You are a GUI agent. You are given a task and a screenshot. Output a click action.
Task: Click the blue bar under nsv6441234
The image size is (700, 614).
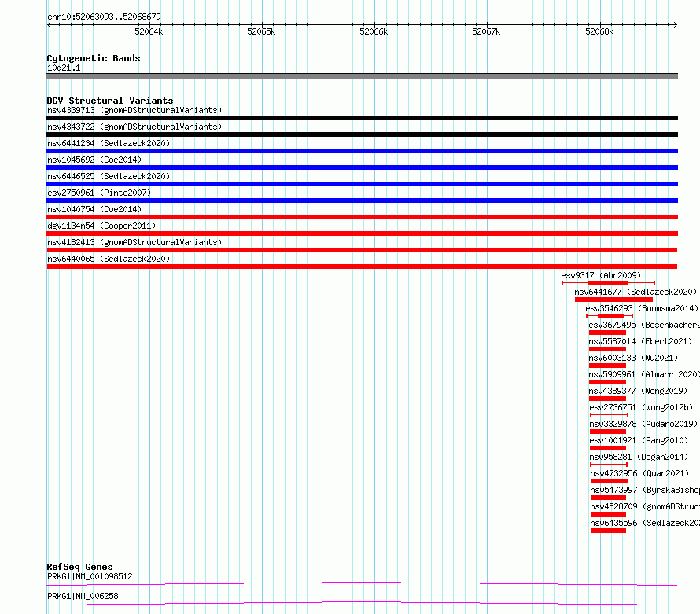[362, 151]
